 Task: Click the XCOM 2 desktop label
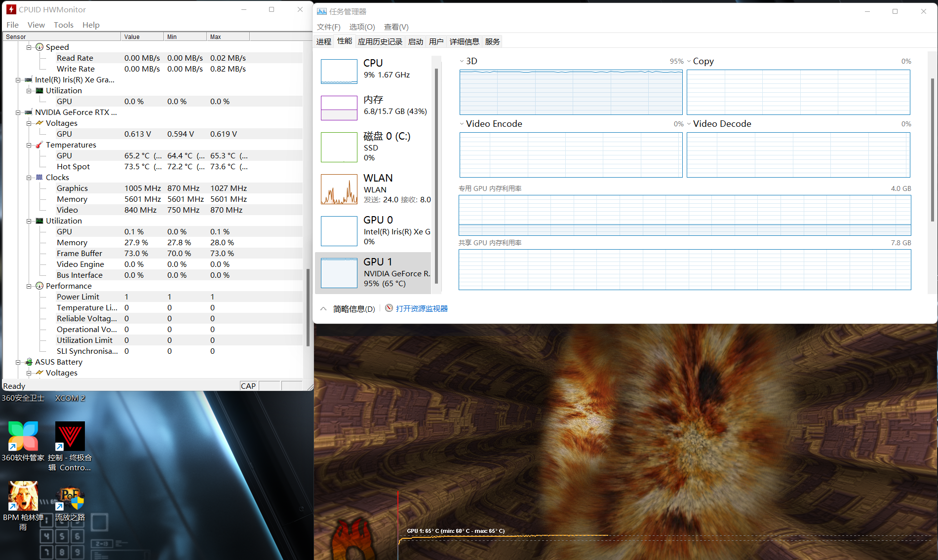click(70, 398)
